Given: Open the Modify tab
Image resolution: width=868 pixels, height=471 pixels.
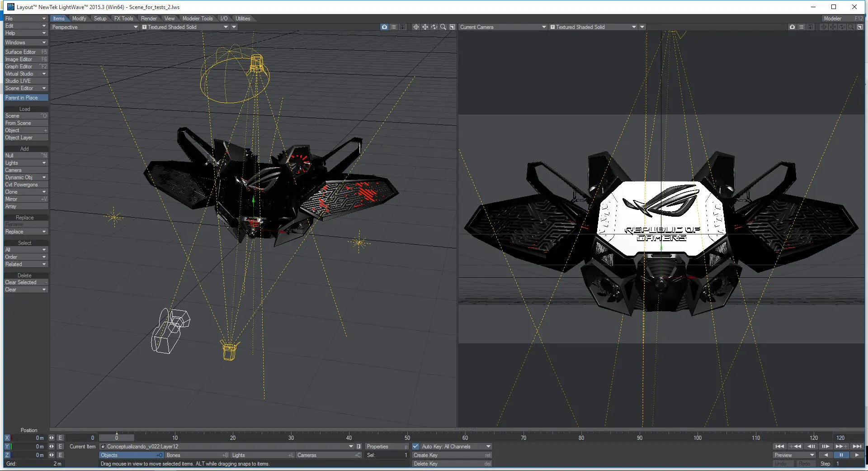Looking at the screenshot, I should point(79,19).
